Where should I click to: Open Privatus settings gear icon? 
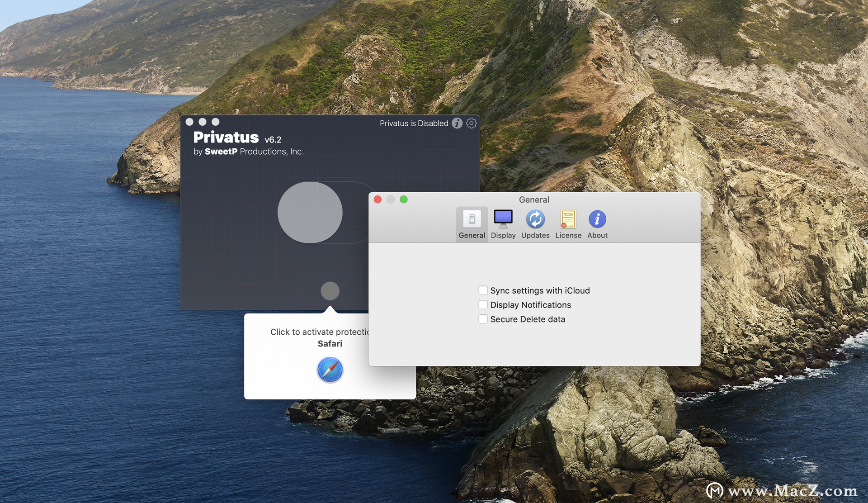[x=471, y=123]
